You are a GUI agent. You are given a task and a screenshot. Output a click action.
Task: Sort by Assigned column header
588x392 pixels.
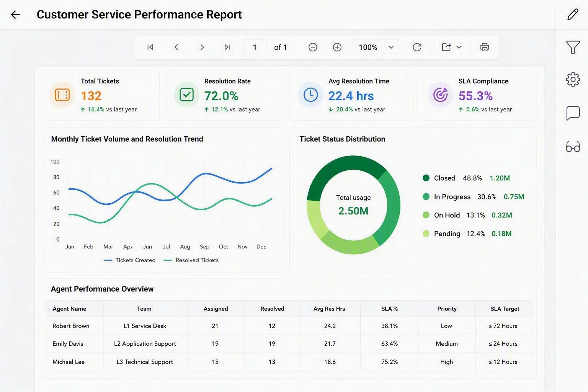(216, 309)
